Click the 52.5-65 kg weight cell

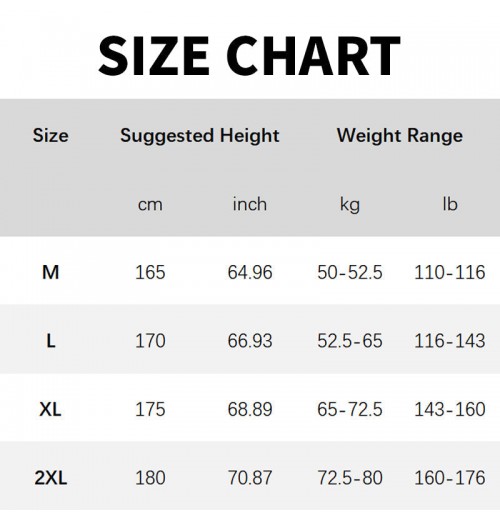pos(350,341)
